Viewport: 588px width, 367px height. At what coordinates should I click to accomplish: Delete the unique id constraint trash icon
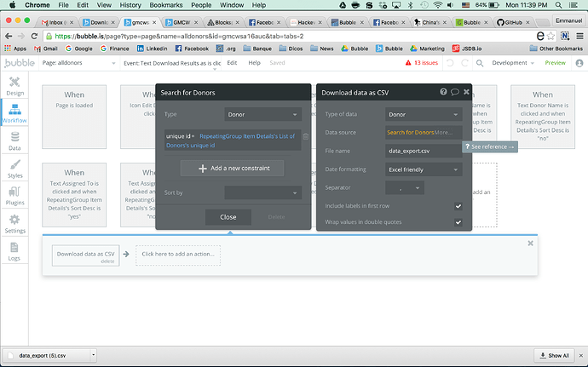306,136
